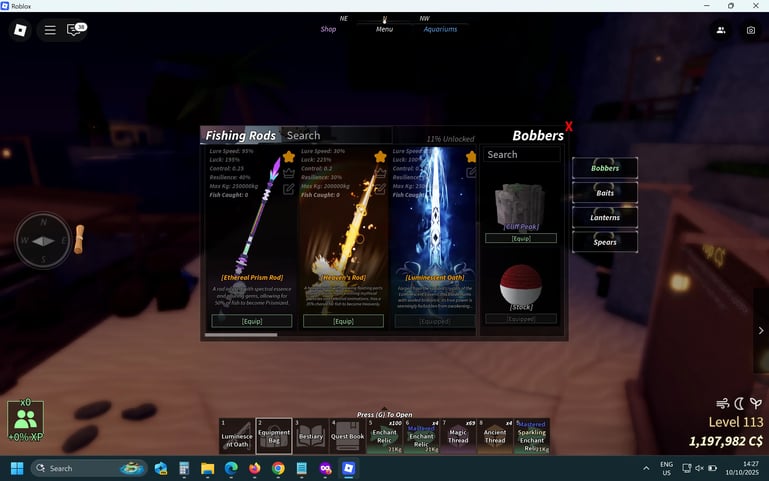Select the Quest Book hotbar slot
Viewport: 769px width, 481px height.
click(348, 437)
